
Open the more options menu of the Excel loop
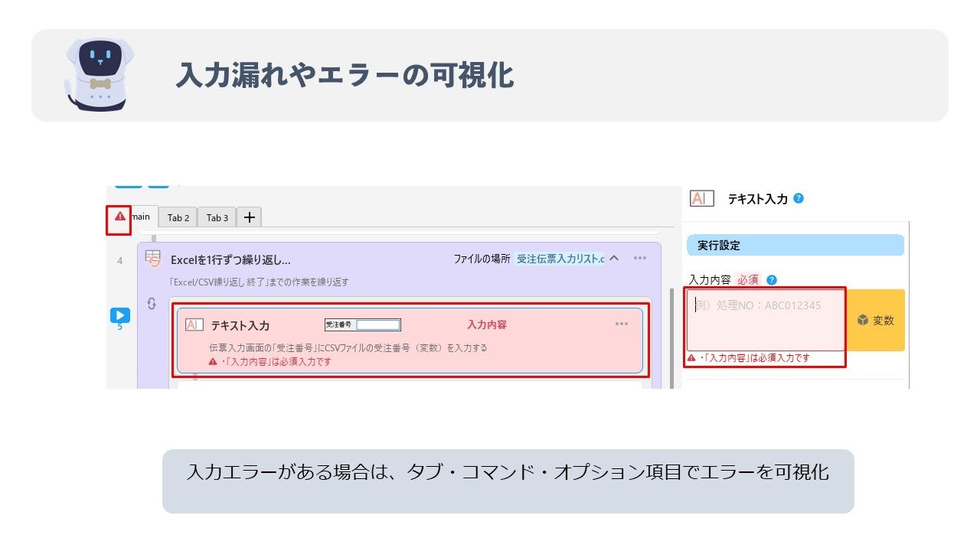tap(640, 259)
